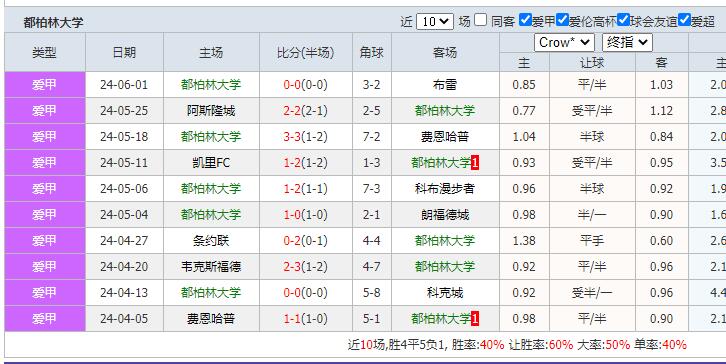
Task: Uncheck the 爱超 filter checkbox
Action: (x=684, y=20)
